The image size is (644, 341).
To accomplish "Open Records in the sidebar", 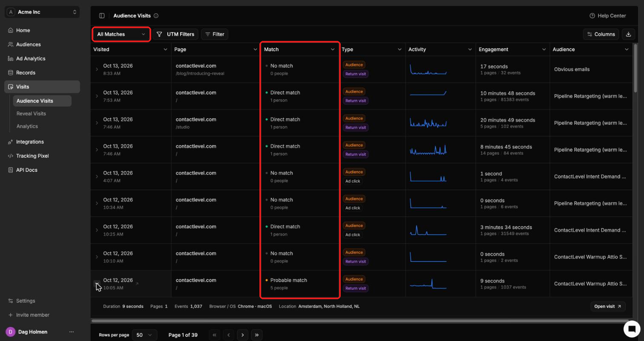I will [43, 72].
